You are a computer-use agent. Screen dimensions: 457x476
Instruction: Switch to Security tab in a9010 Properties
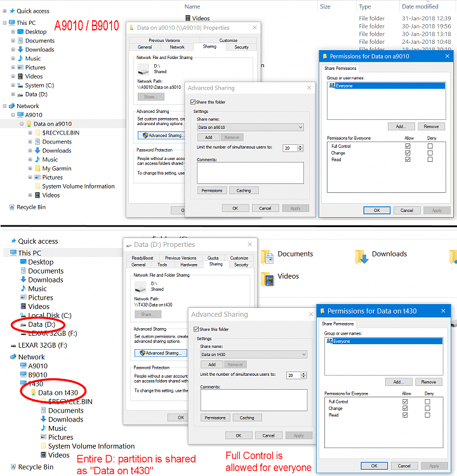coord(241,47)
